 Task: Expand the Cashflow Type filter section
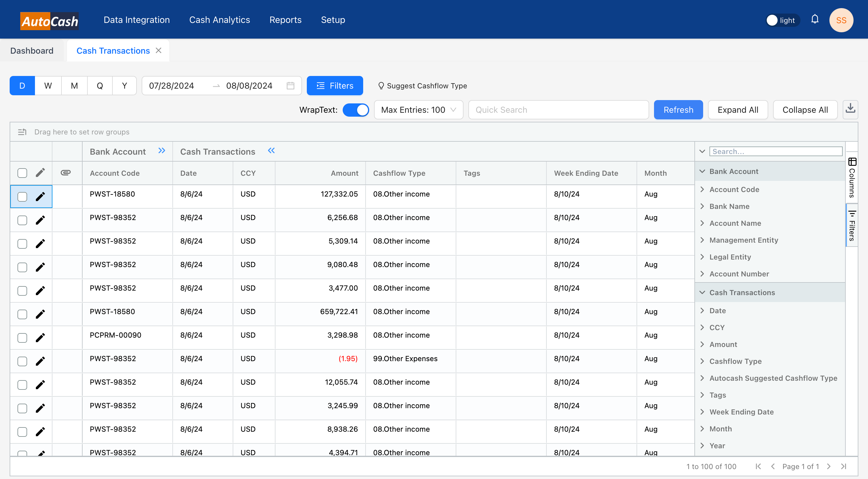703,361
